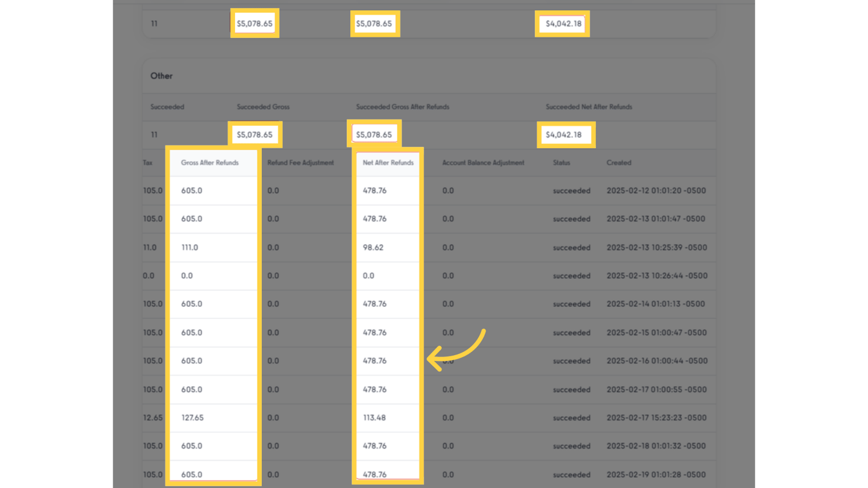Click the 'Gross After Refunds' column header
The width and height of the screenshot is (868, 488).
[210, 163]
